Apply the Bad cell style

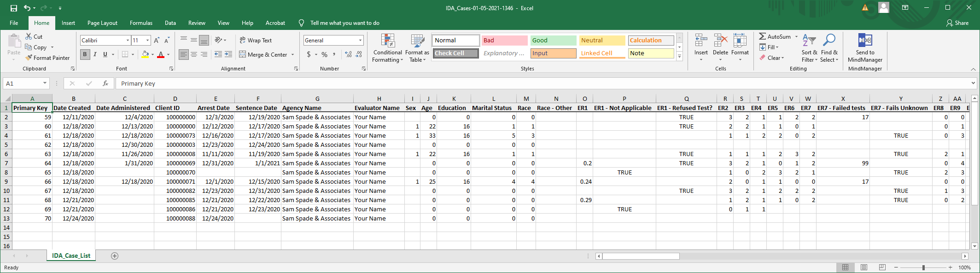[x=504, y=41]
